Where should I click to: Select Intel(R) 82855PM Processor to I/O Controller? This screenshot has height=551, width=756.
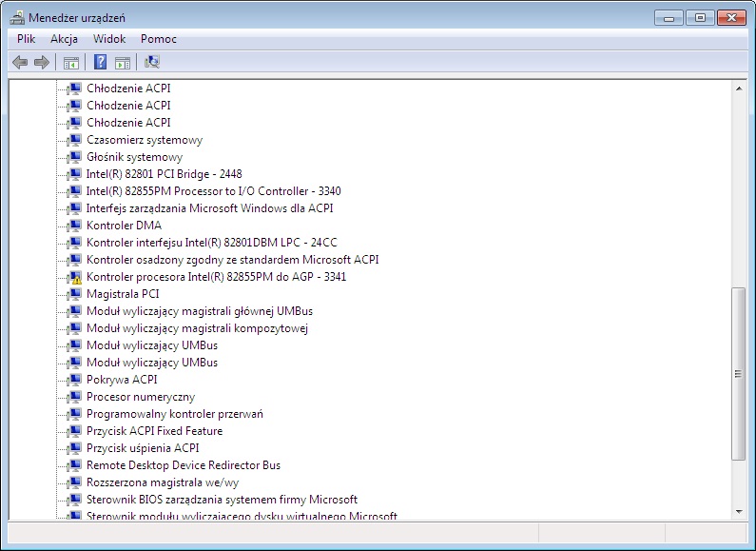[x=214, y=191]
